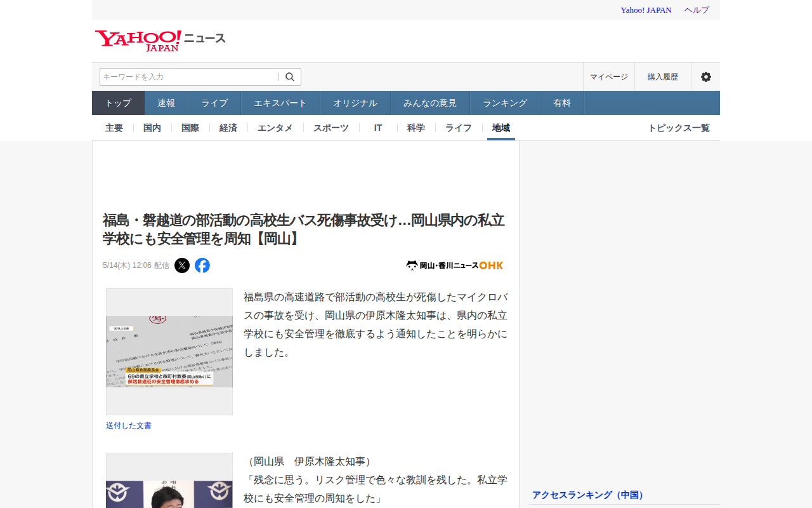Open マイページ in the header
Viewport: 812px width, 508px height.
[x=609, y=77]
